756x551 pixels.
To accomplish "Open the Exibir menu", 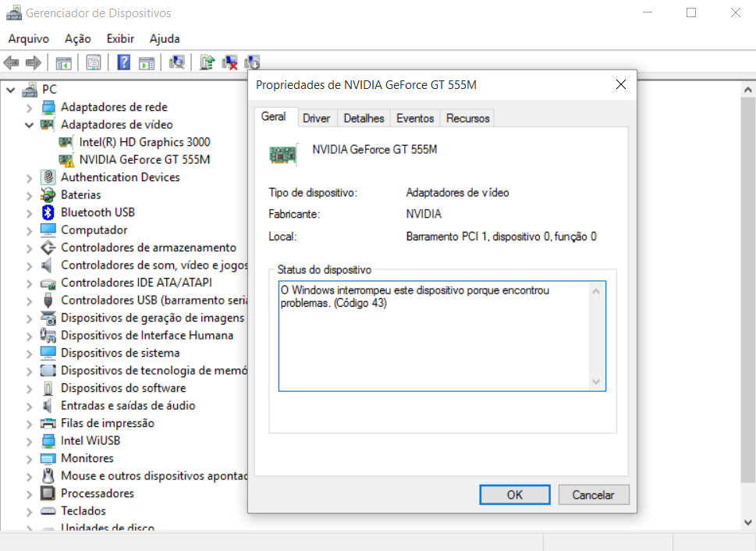I will coord(120,38).
